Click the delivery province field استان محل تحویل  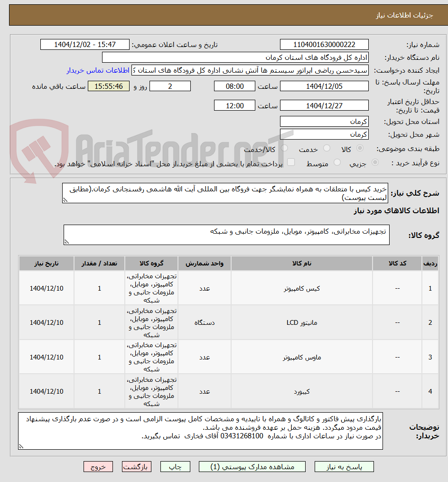[x=324, y=122]
